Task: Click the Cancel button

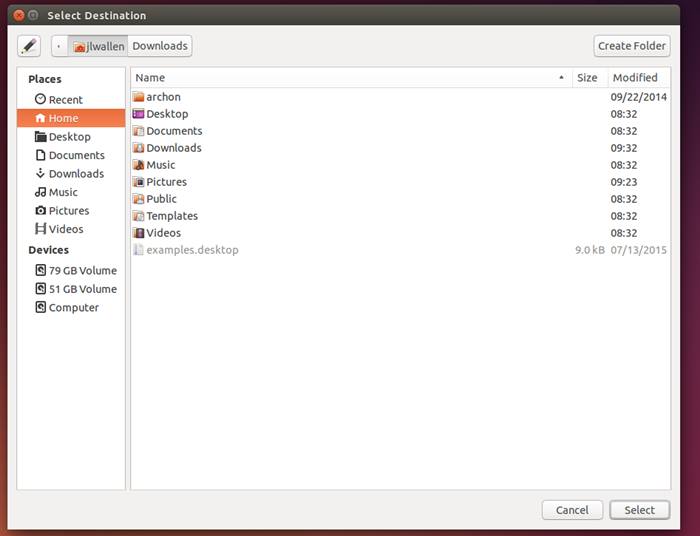Action: click(x=572, y=510)
